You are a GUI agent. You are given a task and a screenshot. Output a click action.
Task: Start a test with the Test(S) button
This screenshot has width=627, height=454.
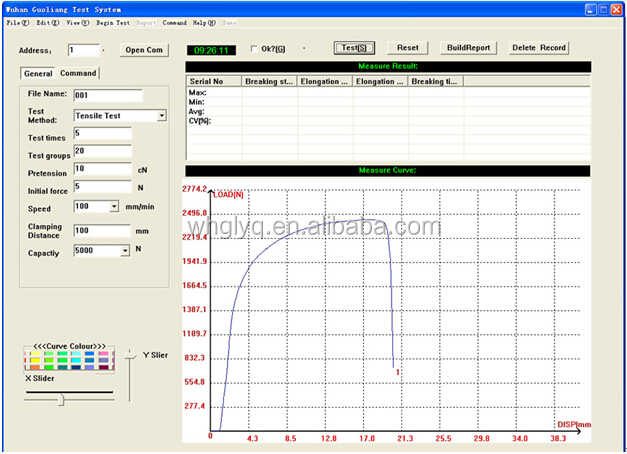click(x=354, y=48)
